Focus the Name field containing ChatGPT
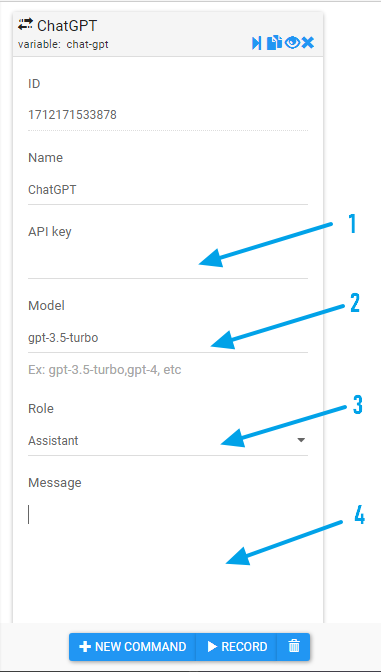The width and height of the screenshot is (381, 672). click(x=168, y=189)
